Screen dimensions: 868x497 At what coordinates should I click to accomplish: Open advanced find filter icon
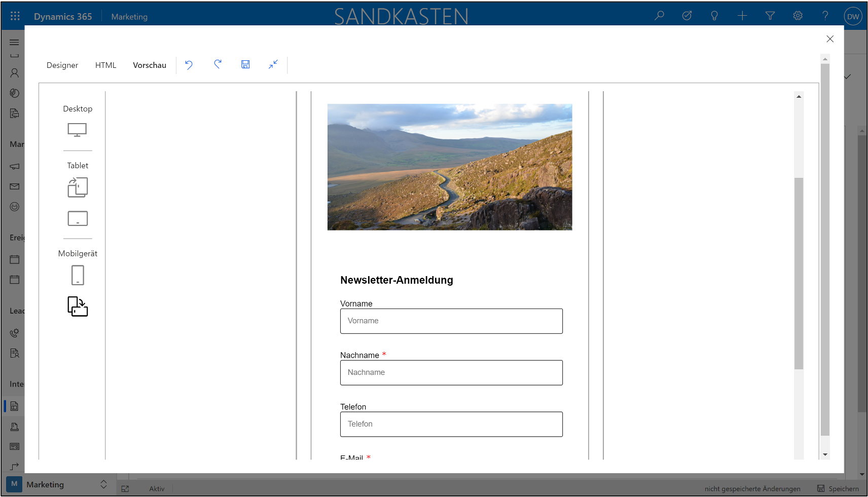click(770, 16)
